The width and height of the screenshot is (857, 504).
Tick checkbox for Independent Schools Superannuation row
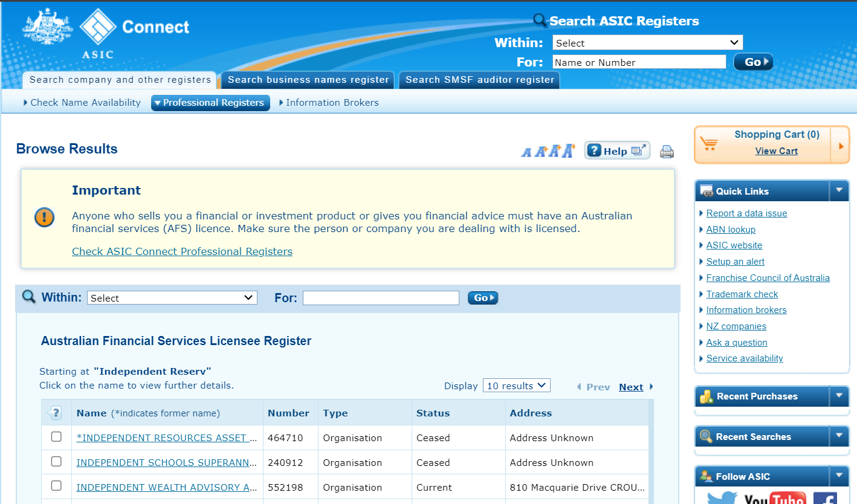pyautogui.click(x=56, y=462)
